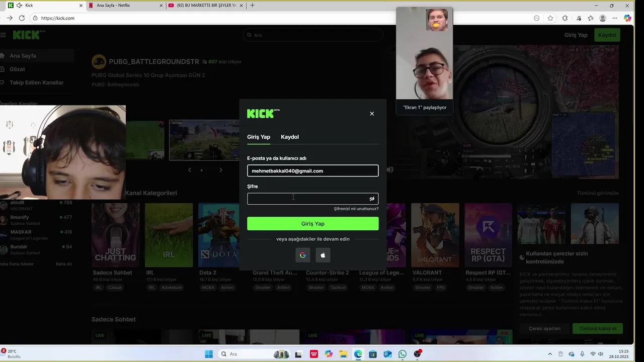Screen dimensions: 644x362
Task: Add this page to favorites star icon
Action: click(x=550, y=18)
